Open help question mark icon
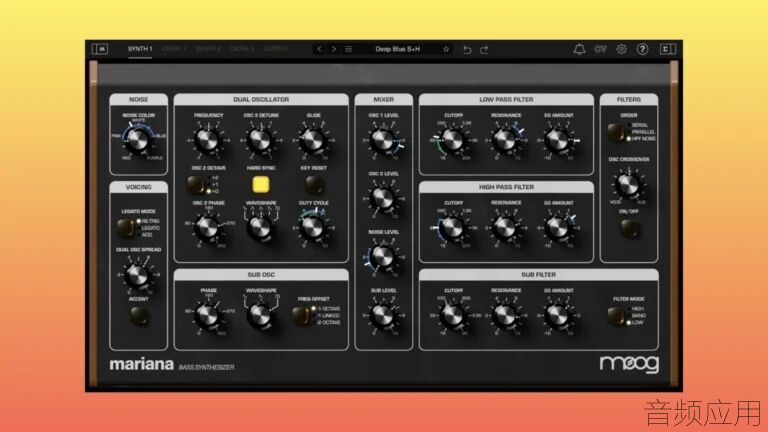The image size is (768, 432). (x=643, y=49)
